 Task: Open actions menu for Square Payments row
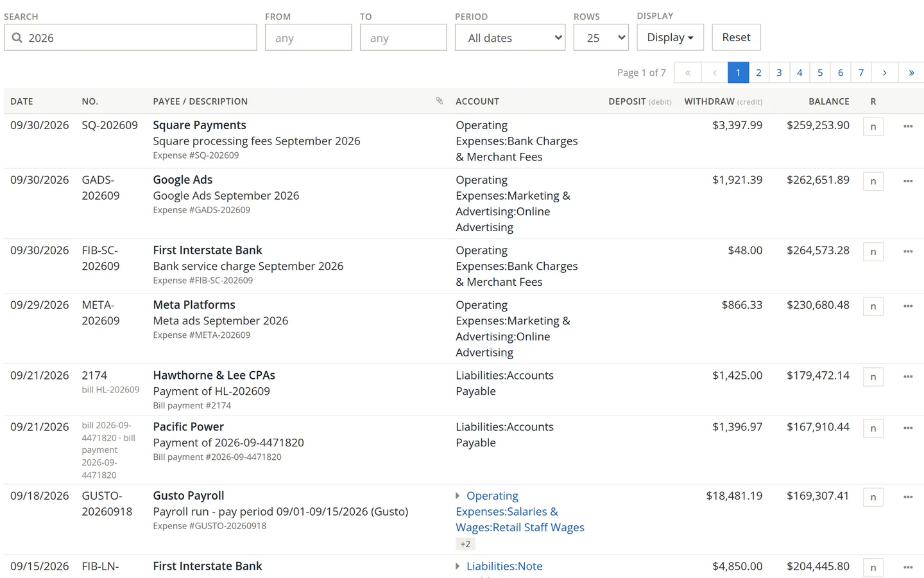[x=908, y=127]
